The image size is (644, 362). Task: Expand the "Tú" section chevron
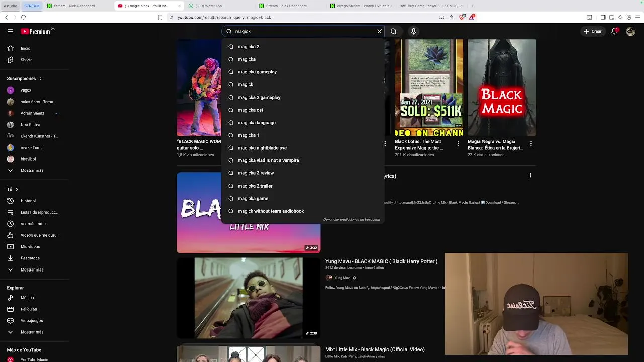pyautogui.click(x=17, y=190)
